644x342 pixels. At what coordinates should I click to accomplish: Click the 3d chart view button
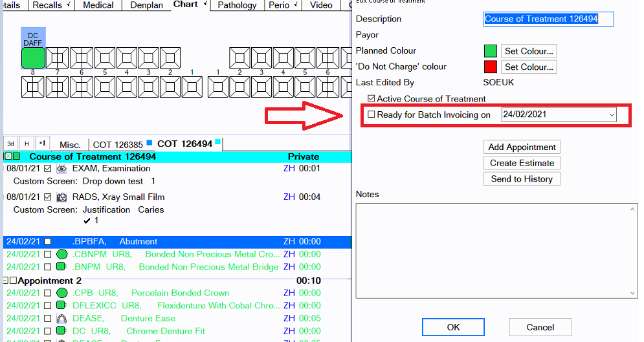click(10, 144)
